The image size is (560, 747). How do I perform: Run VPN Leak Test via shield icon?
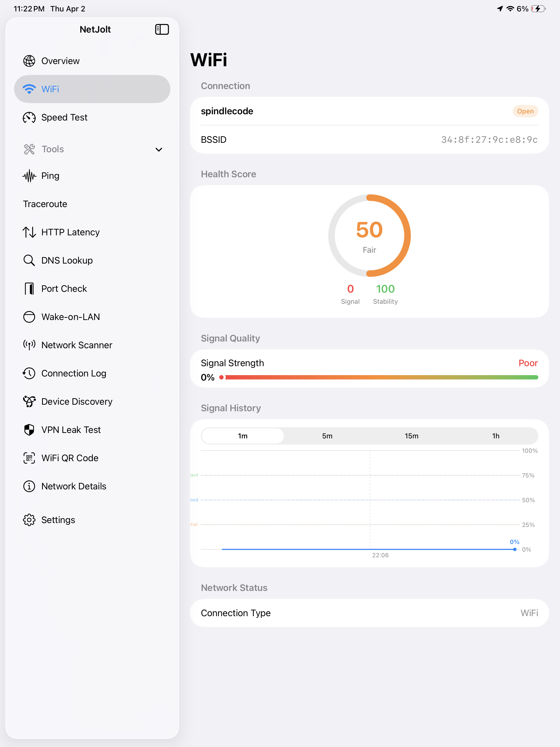click(29, 430)
